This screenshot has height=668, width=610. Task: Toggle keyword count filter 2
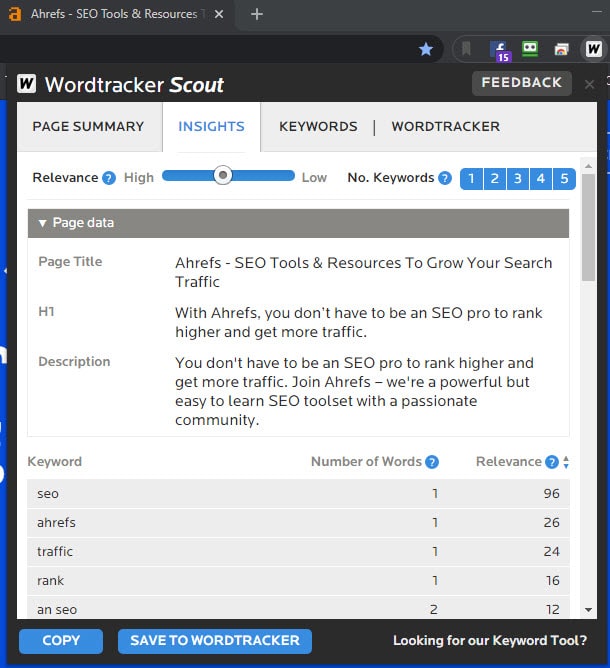pyautogui.click(x=495, y=179)
